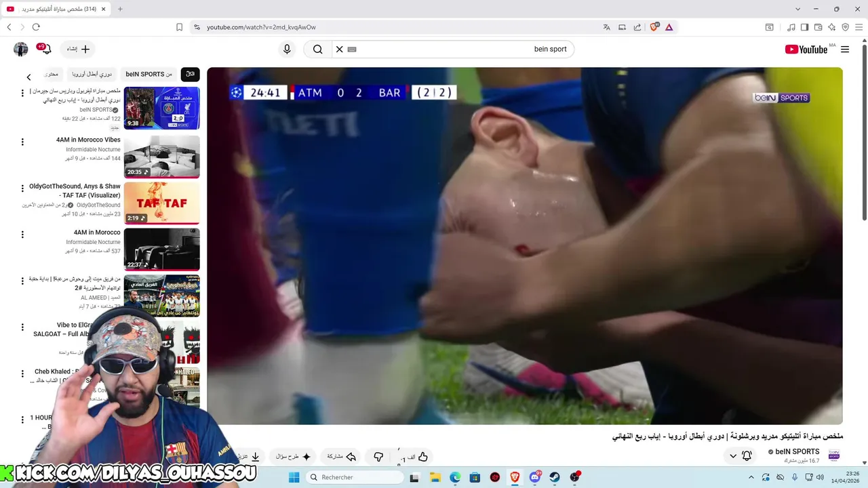
Task: Show more filter chips with the arrow
Action: tap(28, 77)
